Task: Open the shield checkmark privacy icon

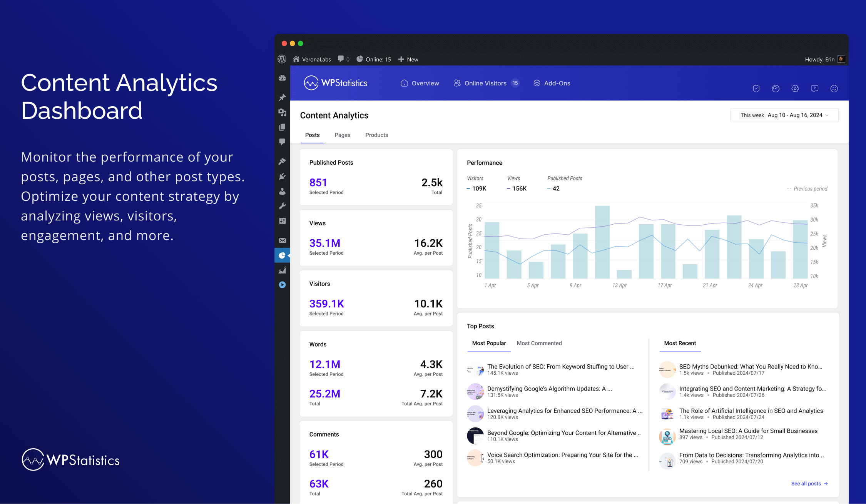Action: click(756, 88)
